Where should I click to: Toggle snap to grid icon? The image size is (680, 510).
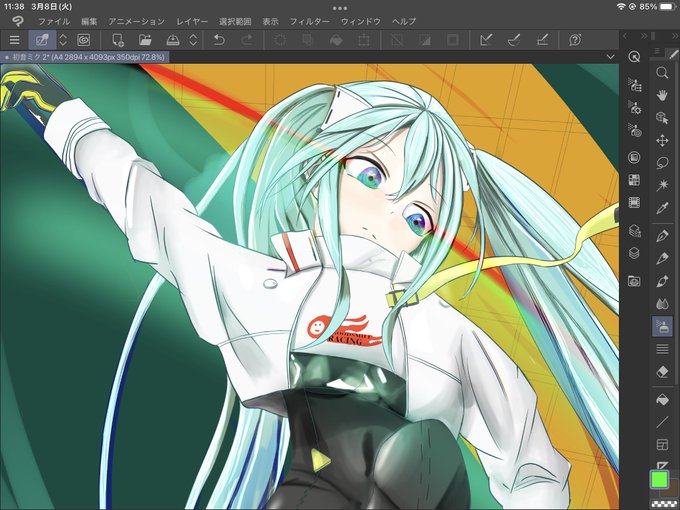(542, 40)
